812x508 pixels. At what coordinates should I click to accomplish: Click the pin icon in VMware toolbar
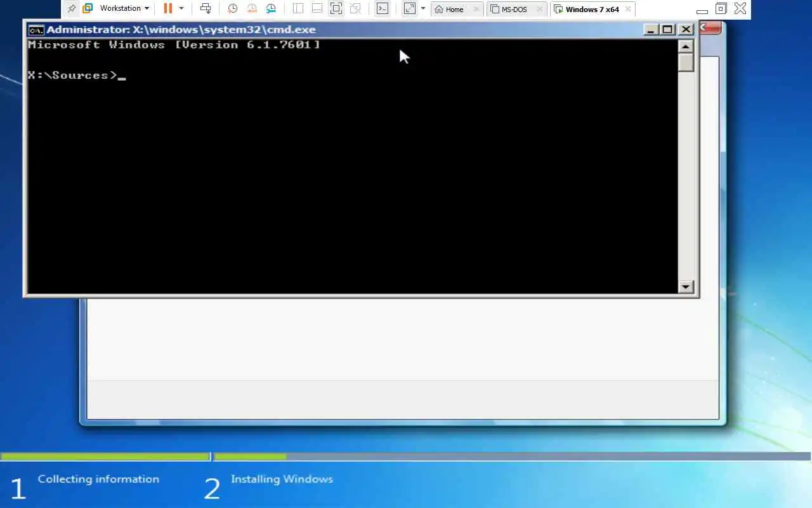(x=71, y=9)
